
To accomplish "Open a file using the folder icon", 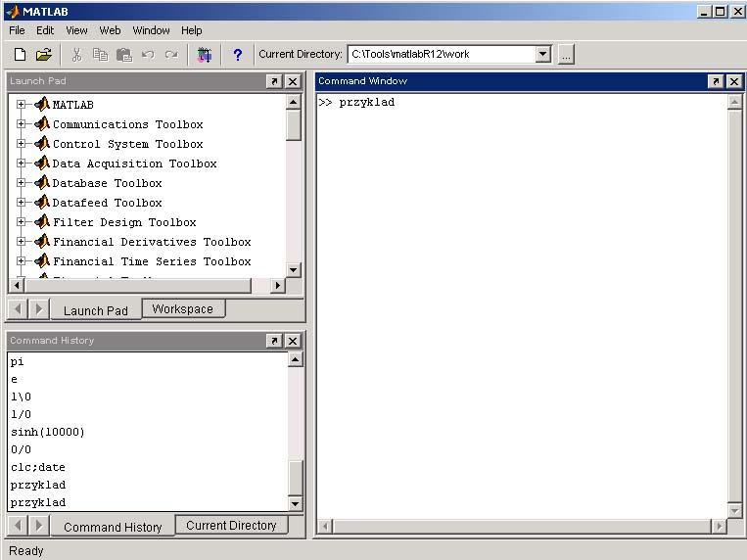I will 43,54.
